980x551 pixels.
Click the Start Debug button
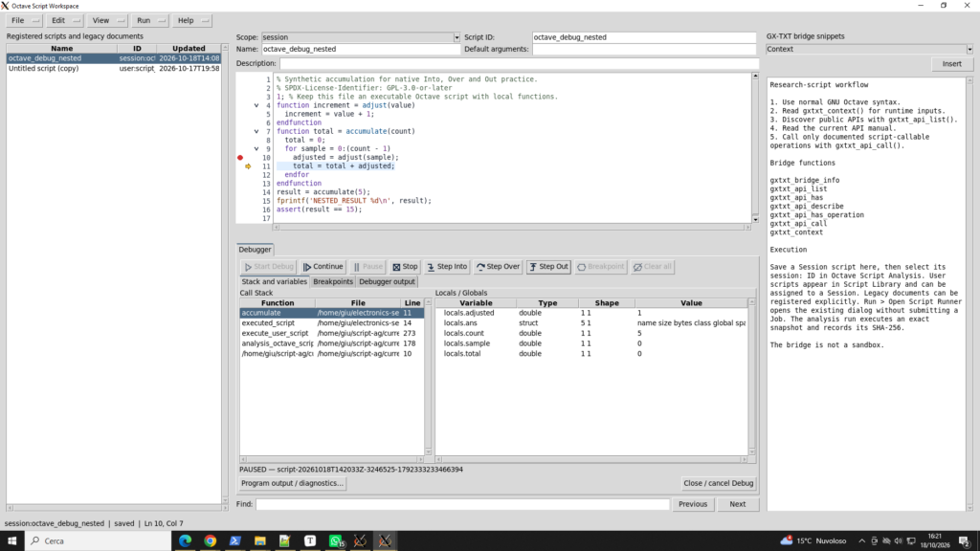tap(269, 267)
